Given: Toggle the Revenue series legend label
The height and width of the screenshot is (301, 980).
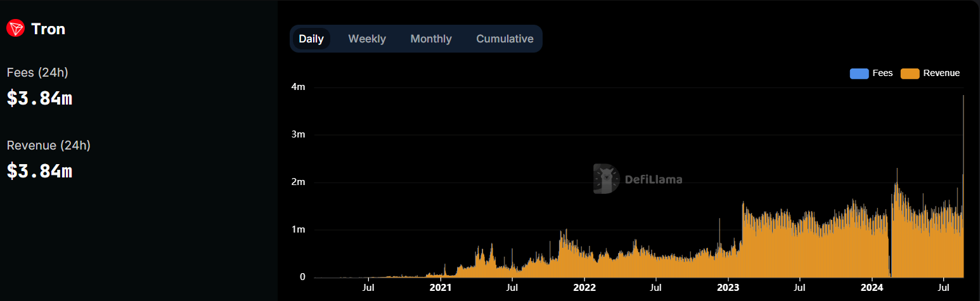Looking at the screenshot, I should [941, 73].
